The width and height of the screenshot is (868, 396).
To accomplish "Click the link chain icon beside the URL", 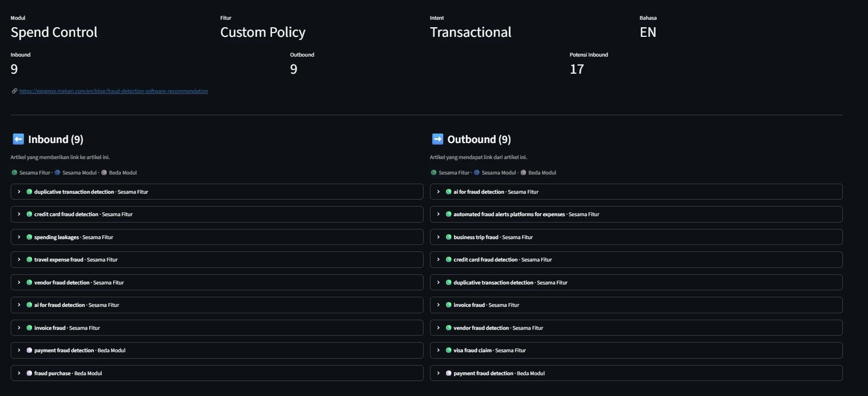I will point(14,91).
